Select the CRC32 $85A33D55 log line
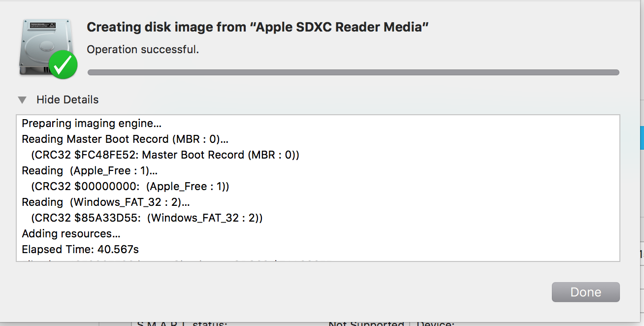This screenshot has height=326, width=644. [147, 218]
